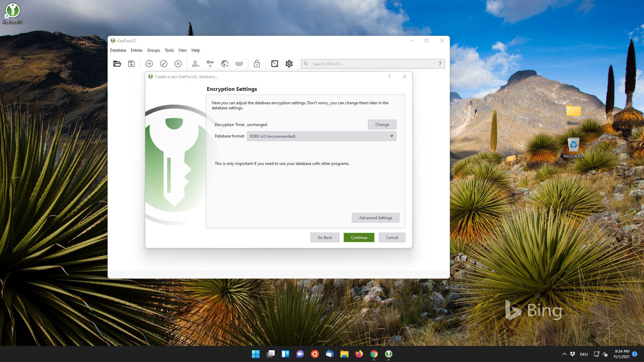Click the dialog help question mark button
The width and height of the screenshot is (644, 362).
pyautogui.click(x=389, y=76)
